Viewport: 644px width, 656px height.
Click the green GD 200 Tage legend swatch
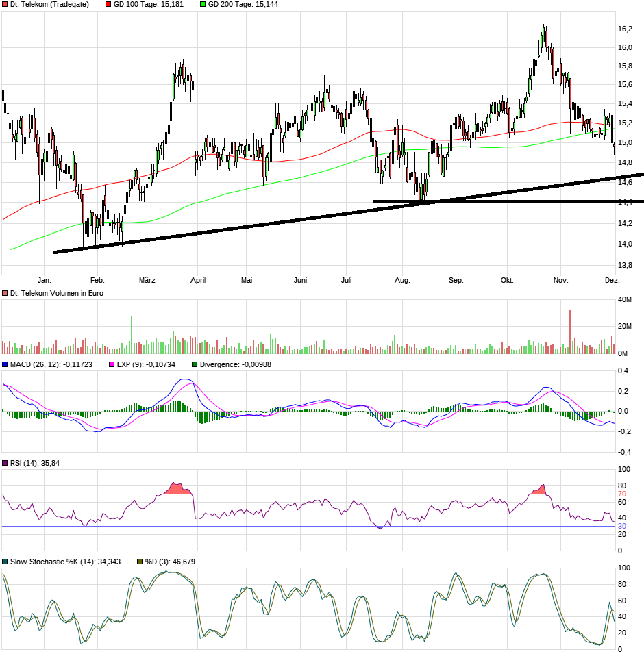203,4
